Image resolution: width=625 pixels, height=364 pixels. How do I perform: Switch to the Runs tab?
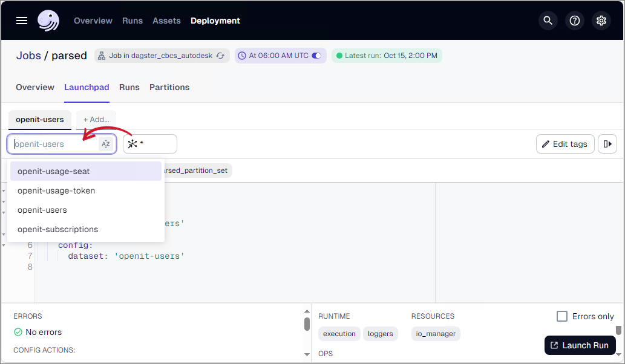click(129, 87)
